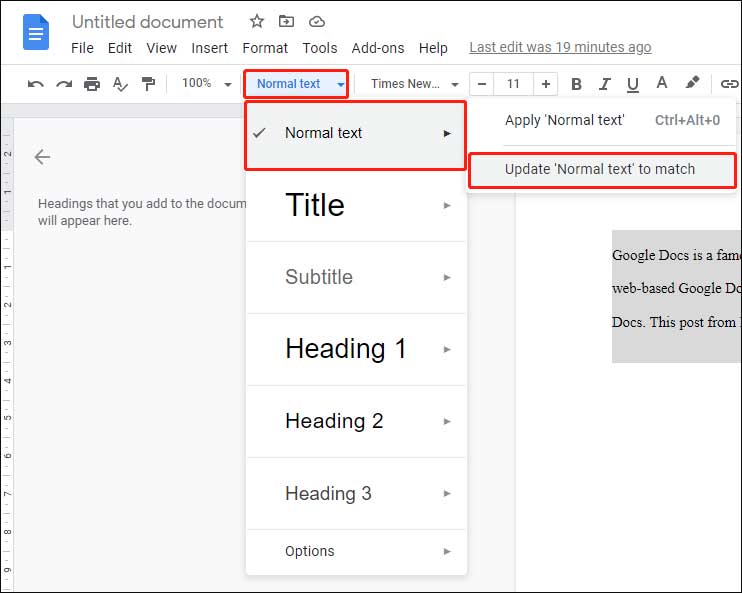Select Normal text style in the list
742x593 pixels.
coord(355,135)
